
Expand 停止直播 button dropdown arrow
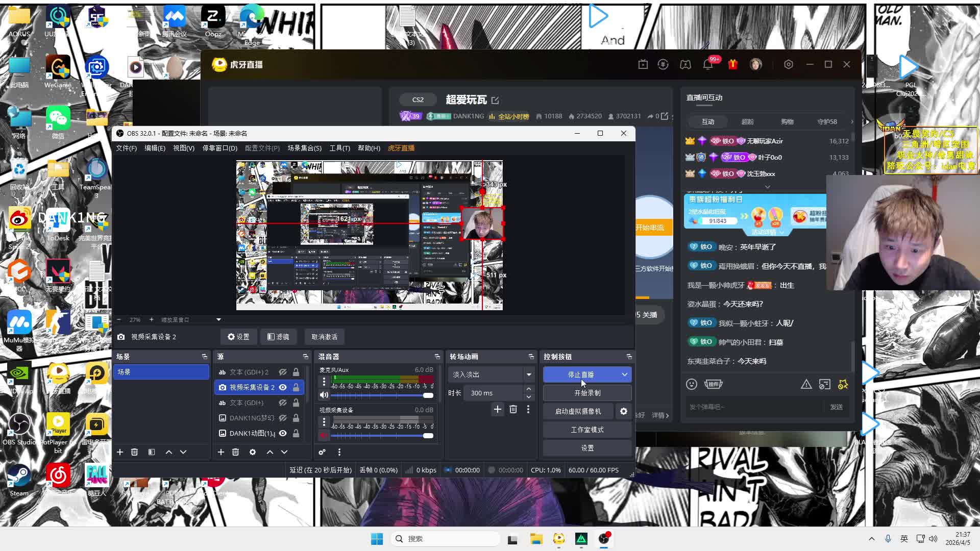click(x=625, y=374)
